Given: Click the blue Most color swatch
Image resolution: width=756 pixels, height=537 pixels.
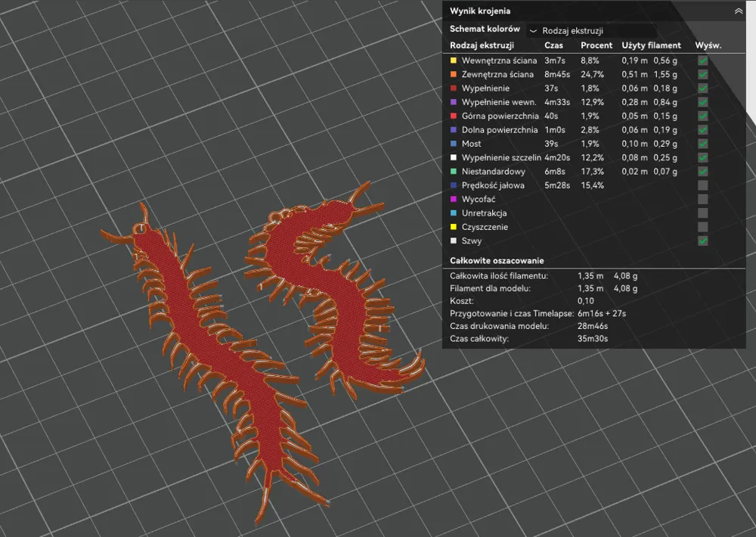Looking at the screenshot, I should [x=453, y=144].
